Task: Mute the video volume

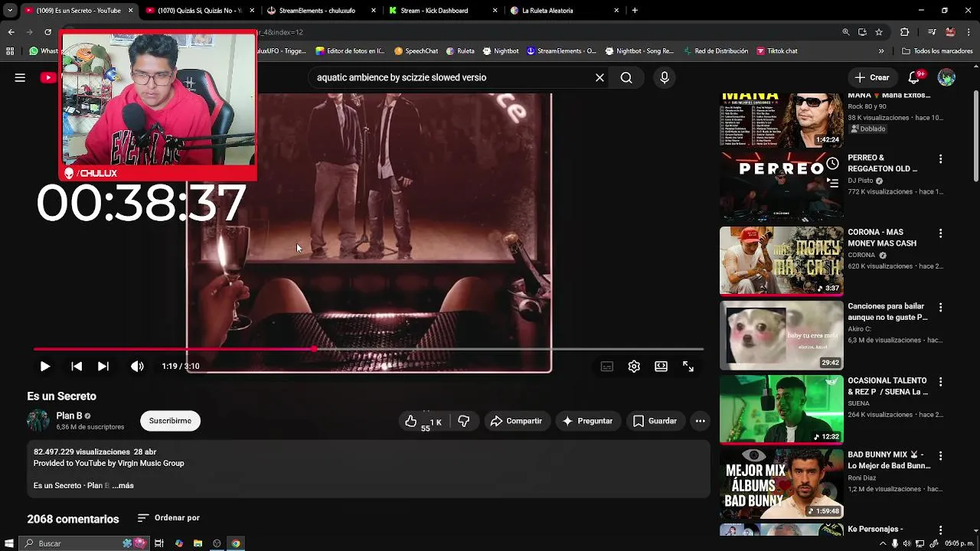Action: pos(137,367)
